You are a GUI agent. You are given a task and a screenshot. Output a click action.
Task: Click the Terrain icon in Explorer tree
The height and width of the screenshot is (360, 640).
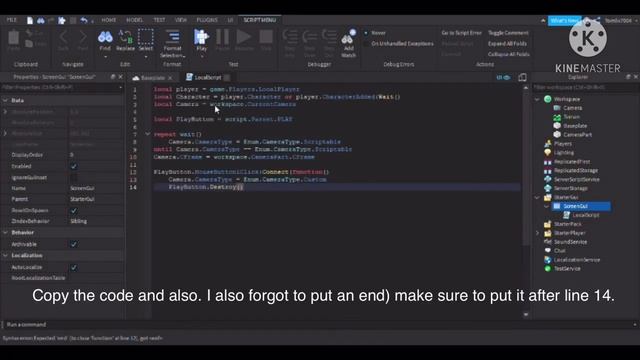[557, 117]
